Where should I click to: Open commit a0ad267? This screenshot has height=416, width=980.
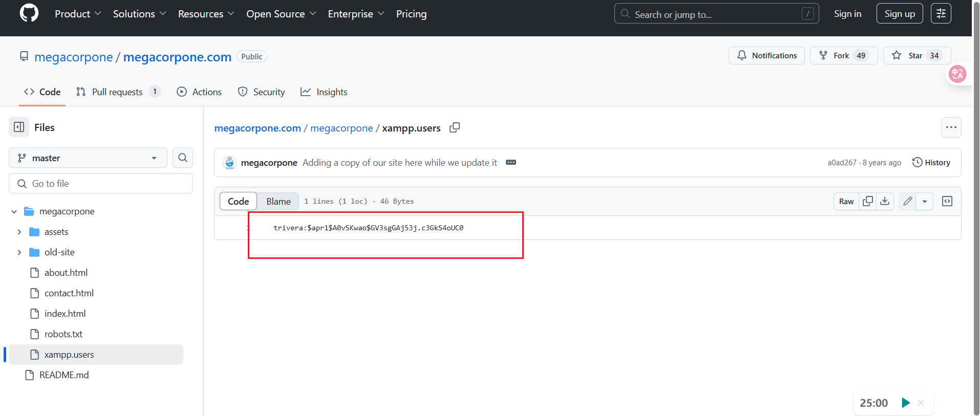[x=842, y=162]
